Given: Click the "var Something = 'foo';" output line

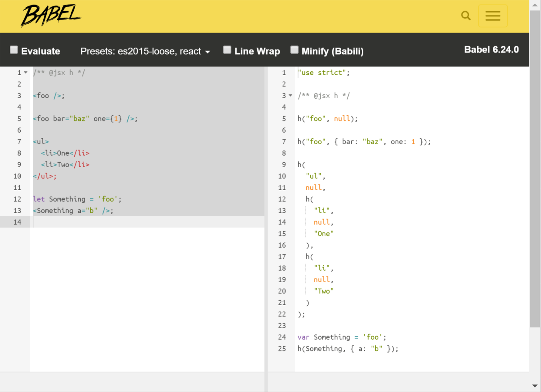Looking at the screenshot, I should pyautogui.click(x=342, y=337).
